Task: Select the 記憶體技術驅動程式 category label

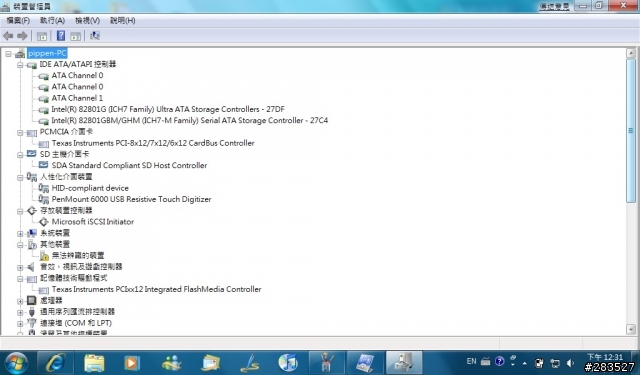Action: click(73, 278)
